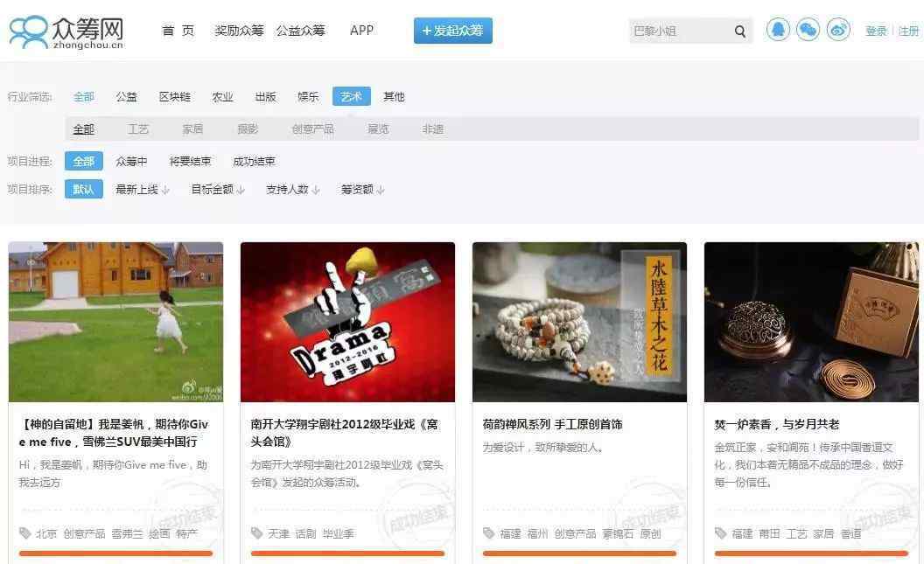Click the +发起众筹 button
Image resolution: width=924 pixels, height=564 pixels.
point(453,31)
